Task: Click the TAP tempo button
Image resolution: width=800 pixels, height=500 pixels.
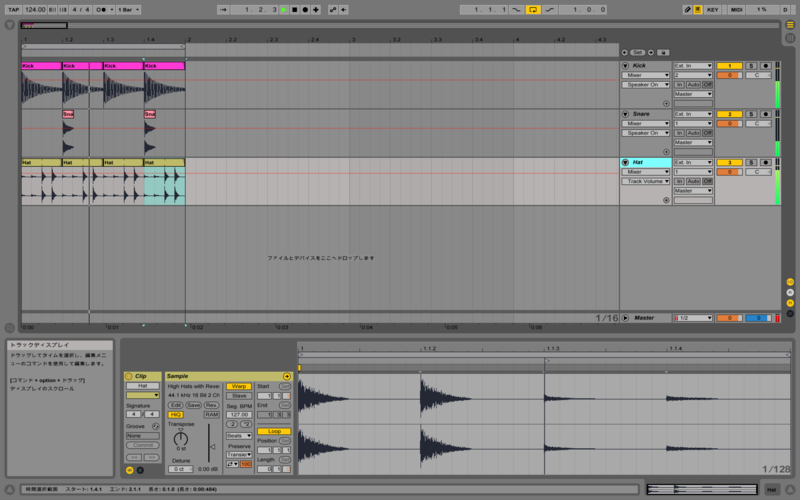Action: pos(13,10)
